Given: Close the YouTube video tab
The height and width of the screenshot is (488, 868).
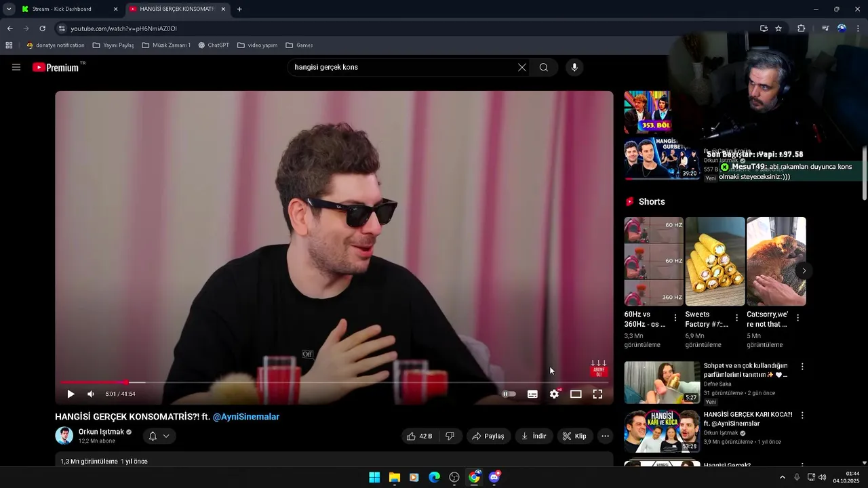Looking at the screenshot, I should pos(223,9).
